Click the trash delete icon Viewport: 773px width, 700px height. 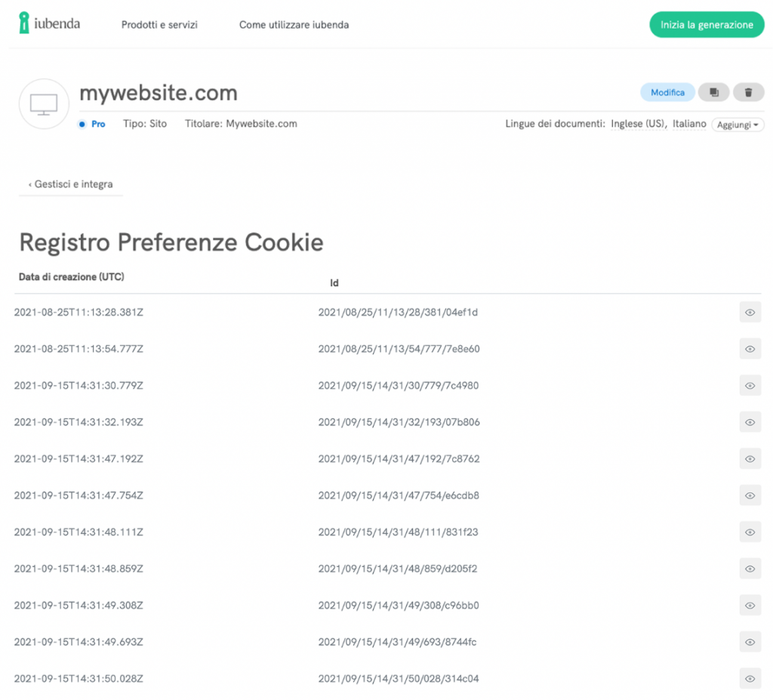click(x=749, y=91)
